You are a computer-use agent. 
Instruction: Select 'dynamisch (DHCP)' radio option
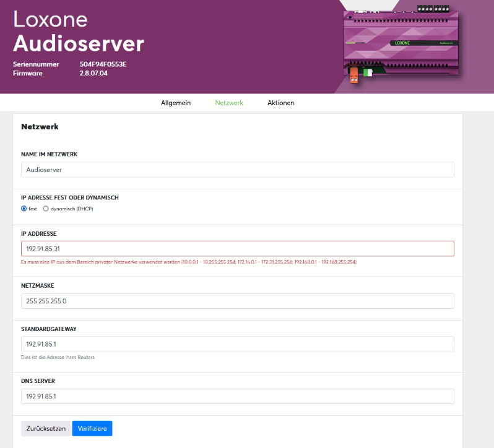pos(46,209)
